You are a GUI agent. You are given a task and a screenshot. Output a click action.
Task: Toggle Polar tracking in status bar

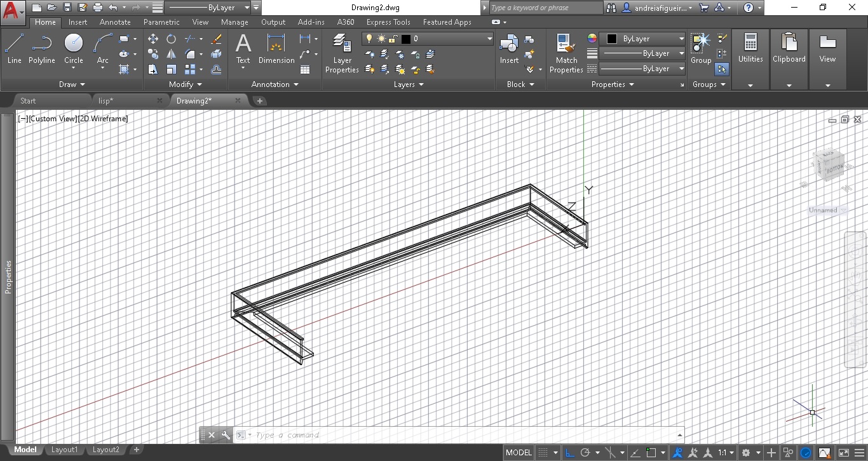[x=585, y=453]
